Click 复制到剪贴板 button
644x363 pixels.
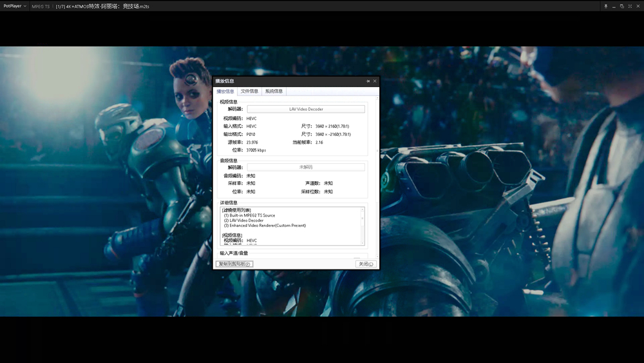pos(234,264)
